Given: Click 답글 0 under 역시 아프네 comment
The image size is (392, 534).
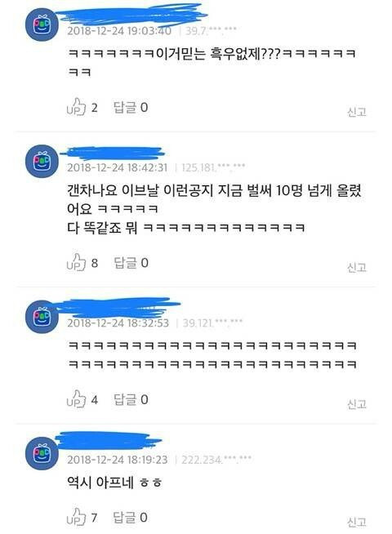Looking at the screenshot, I should click(131, 518).
